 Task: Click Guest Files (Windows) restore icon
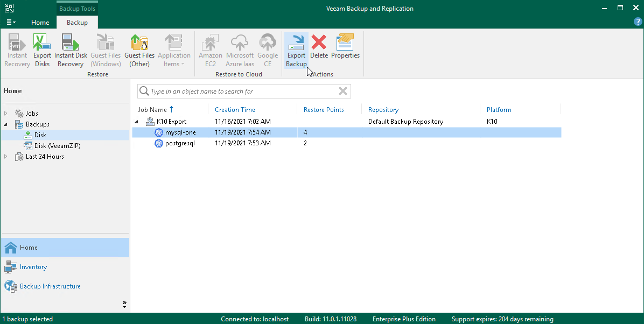[x=106, y=51]
